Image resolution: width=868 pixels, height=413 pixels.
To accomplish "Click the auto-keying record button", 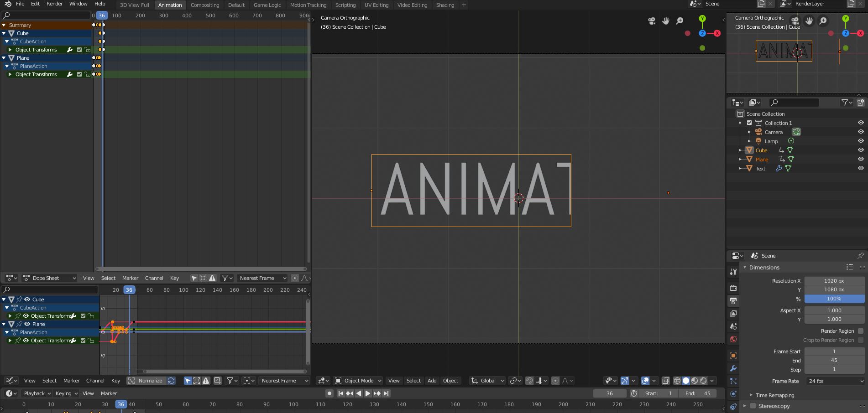I will pyautogui.click(x=329, y=393).
